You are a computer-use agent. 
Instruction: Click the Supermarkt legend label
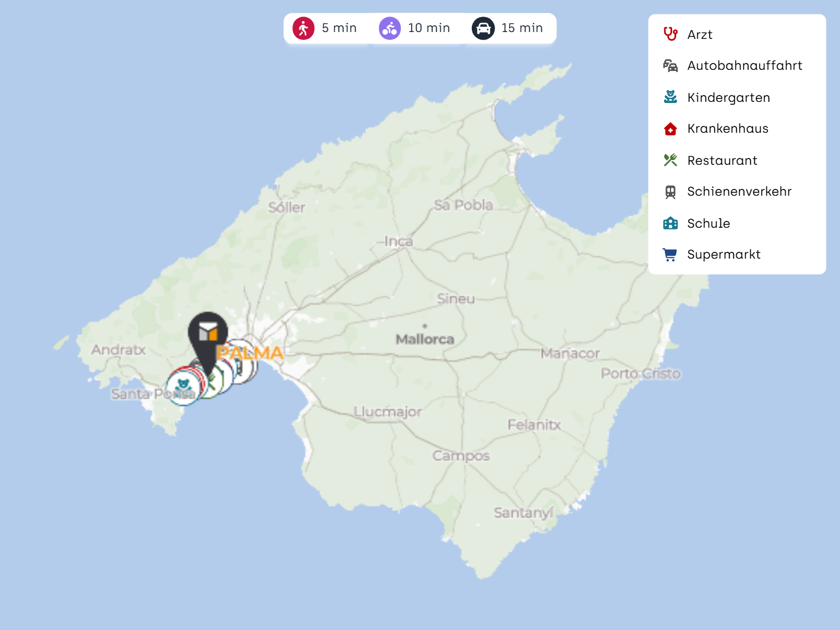click(x=724, y=255)
